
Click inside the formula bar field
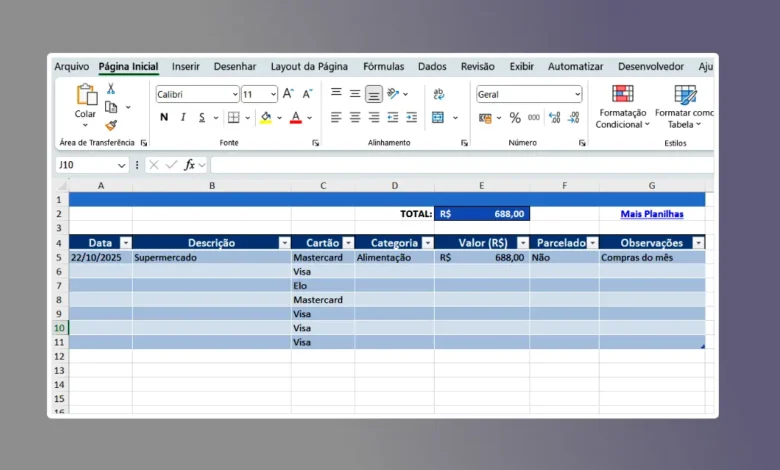(462, 165)
